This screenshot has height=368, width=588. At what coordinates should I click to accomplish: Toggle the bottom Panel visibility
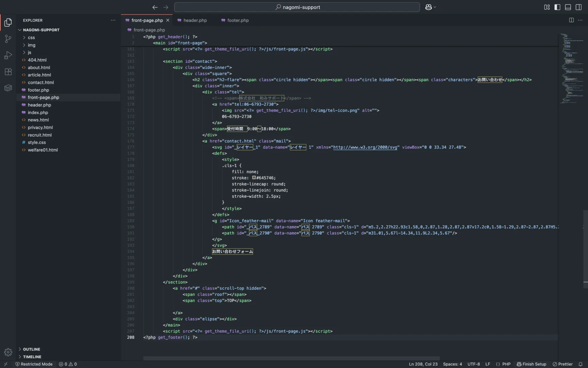[568, 7]
